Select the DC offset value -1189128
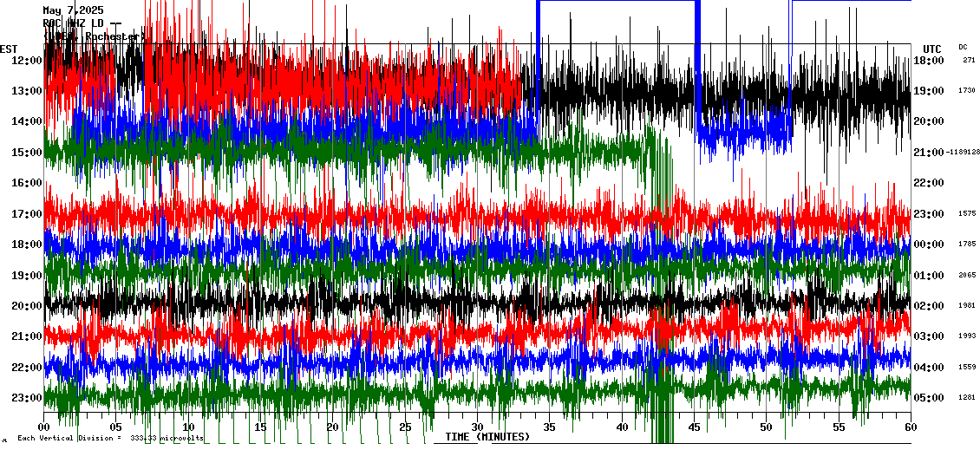 (x=963, y=153)
